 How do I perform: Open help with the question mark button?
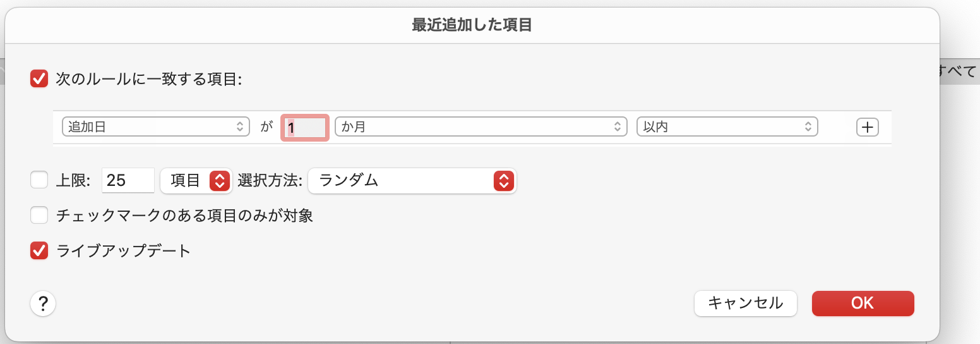[43, 304]
